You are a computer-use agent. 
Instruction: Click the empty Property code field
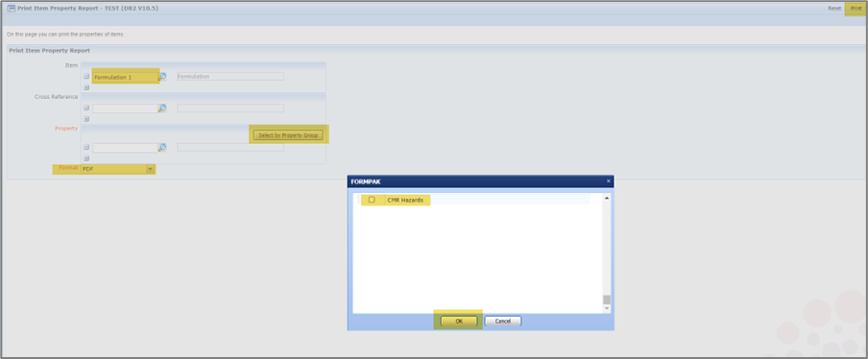pyautogui.click(x=125, y=148)
